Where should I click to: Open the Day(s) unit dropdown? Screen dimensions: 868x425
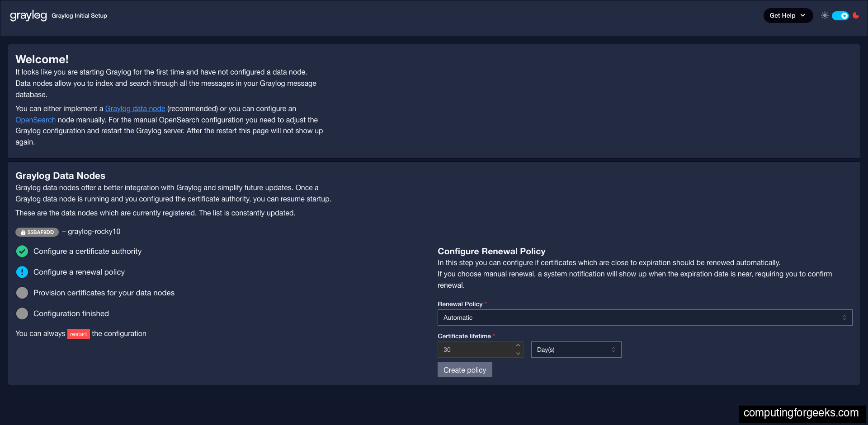pyautogui.click(x=576, y=349)
